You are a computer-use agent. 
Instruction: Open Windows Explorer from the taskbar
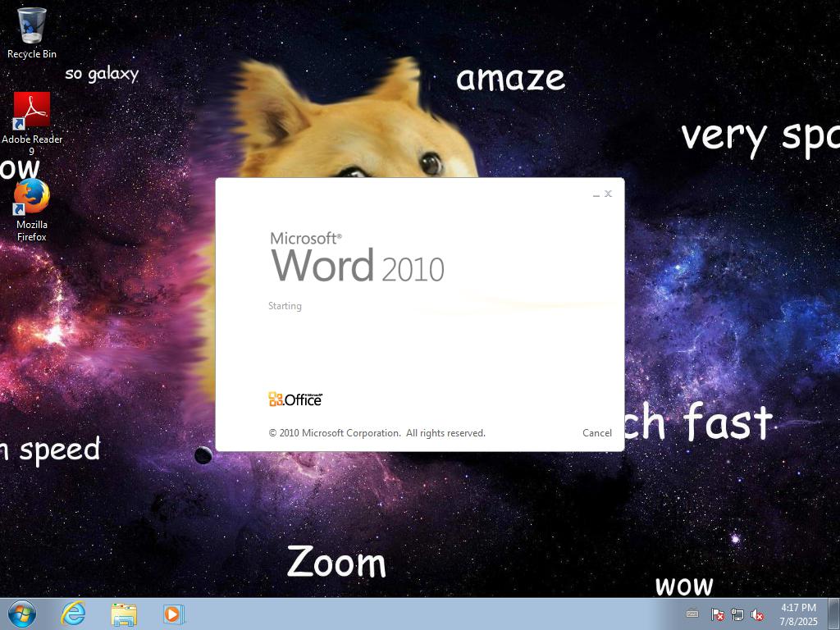124,614
